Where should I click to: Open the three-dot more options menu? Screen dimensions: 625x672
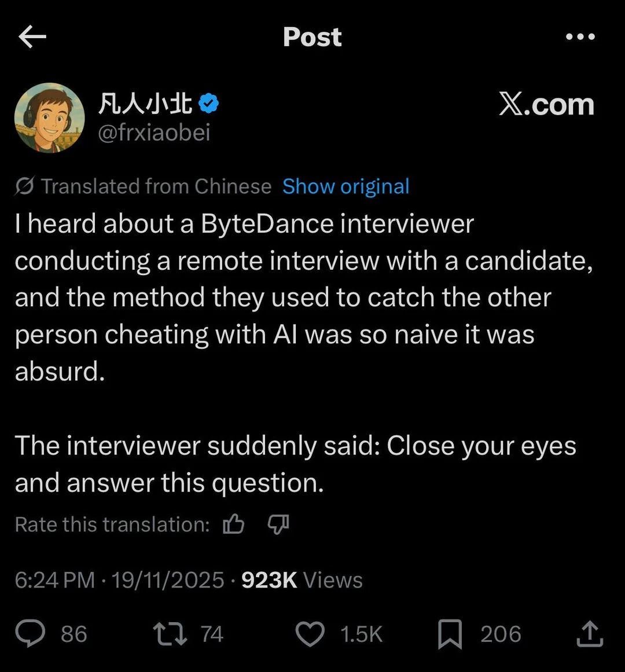[580, 37]
